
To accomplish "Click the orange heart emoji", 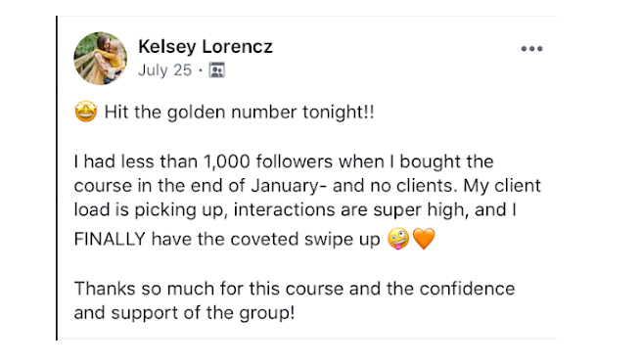I will 424,239.
